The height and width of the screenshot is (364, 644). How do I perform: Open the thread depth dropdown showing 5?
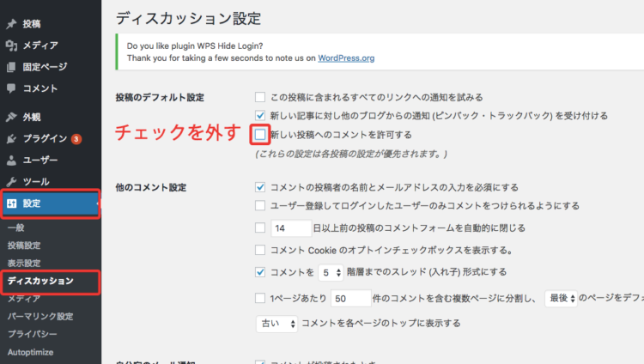[330, 272]
